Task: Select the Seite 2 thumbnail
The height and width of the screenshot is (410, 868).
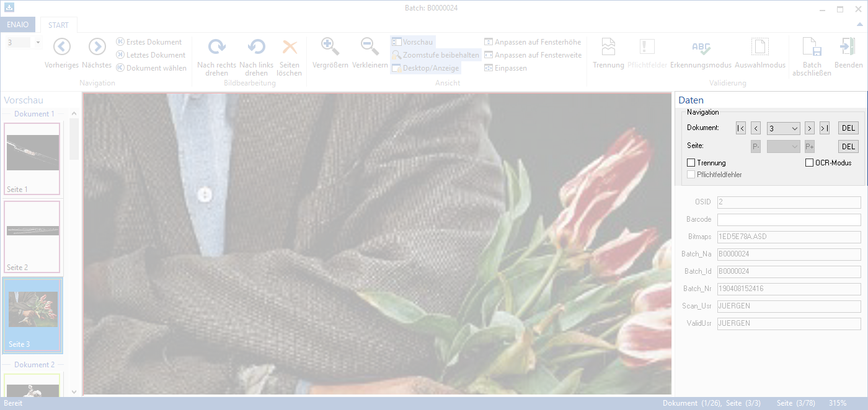Action: [32, 237]
